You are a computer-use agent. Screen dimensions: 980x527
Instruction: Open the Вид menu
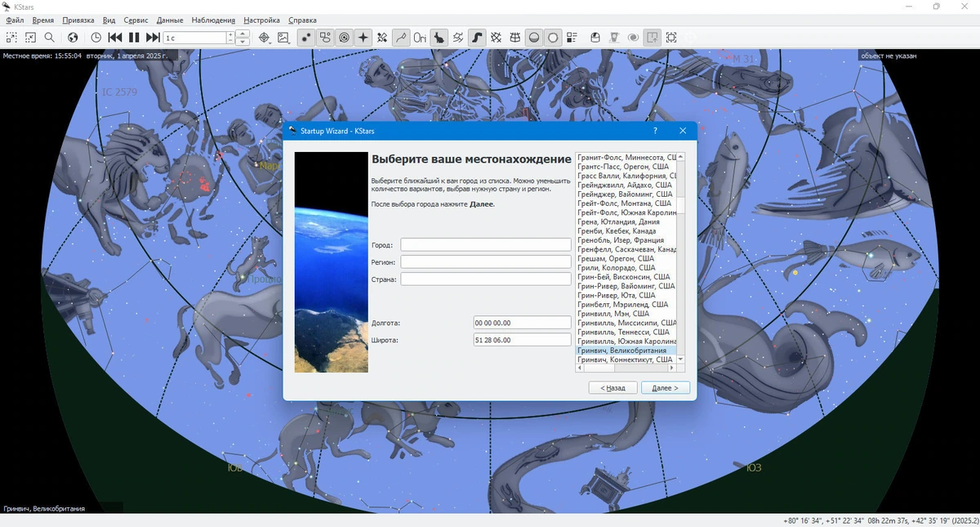[109, 20]
